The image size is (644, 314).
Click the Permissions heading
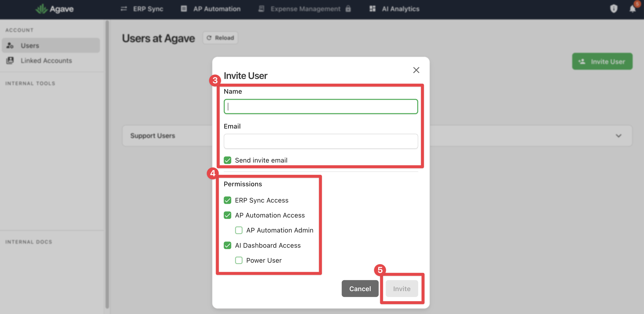(243, 184)
